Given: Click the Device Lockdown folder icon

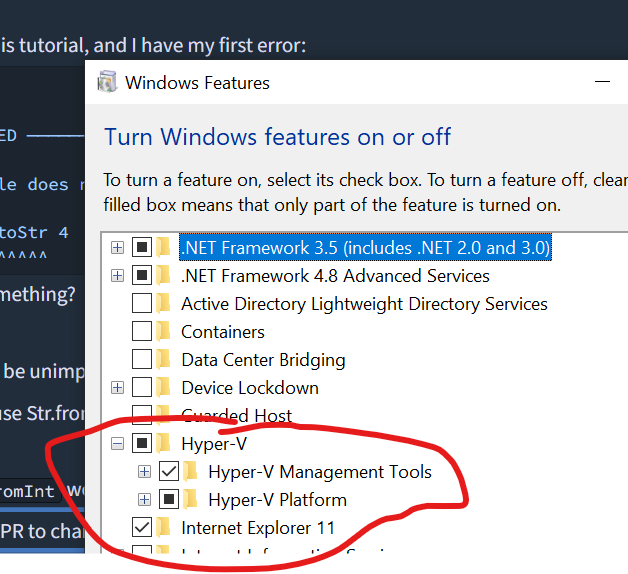Looking at the screenshot, I should click(x=163, y=387).
